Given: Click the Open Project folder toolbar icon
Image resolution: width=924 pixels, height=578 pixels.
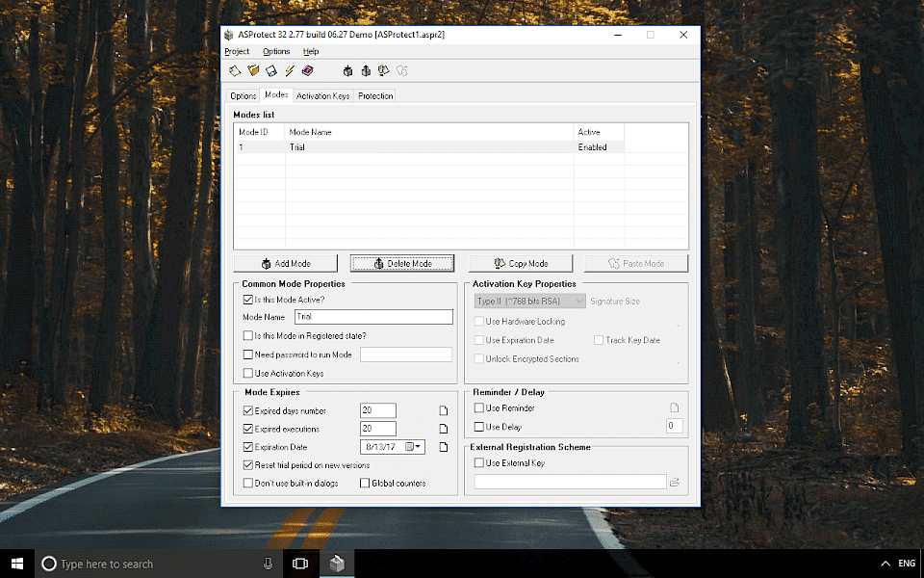Looking at the screenshot, I should (x=253, y=70).
